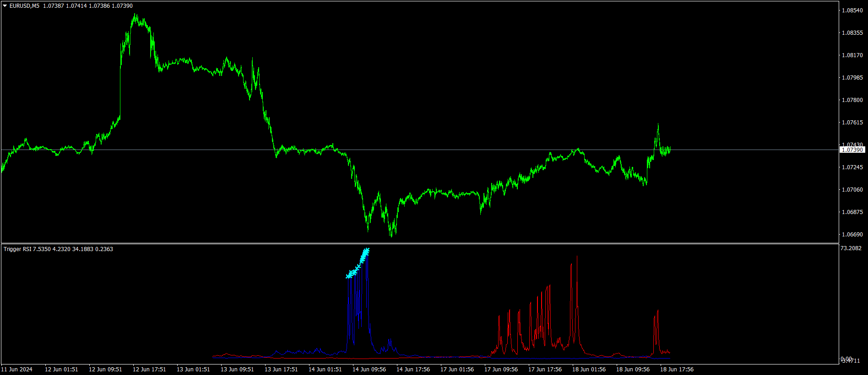Click the 12 Jun 17:51 time label
868x375 pixels.
coord(149,370)
